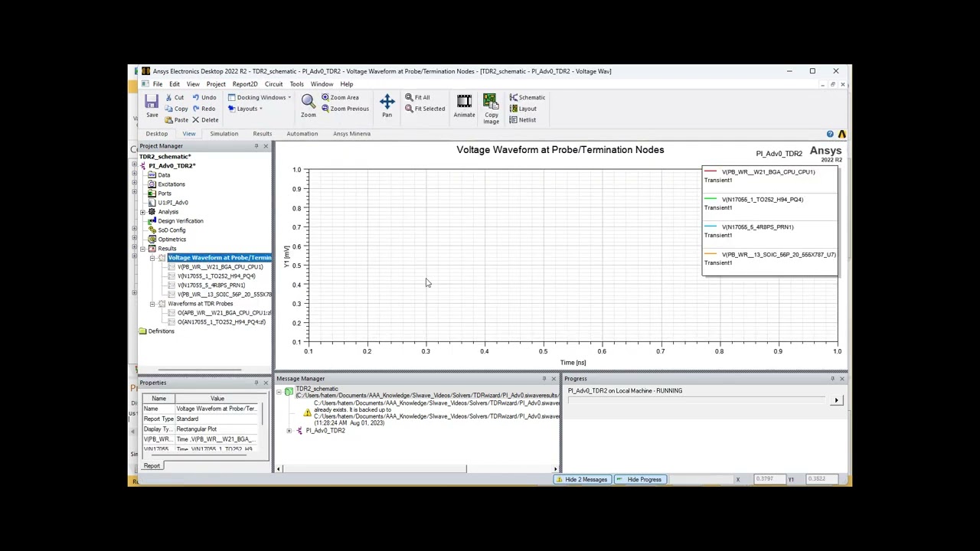Click the Hide 2 Messages button

pos(581,480)
